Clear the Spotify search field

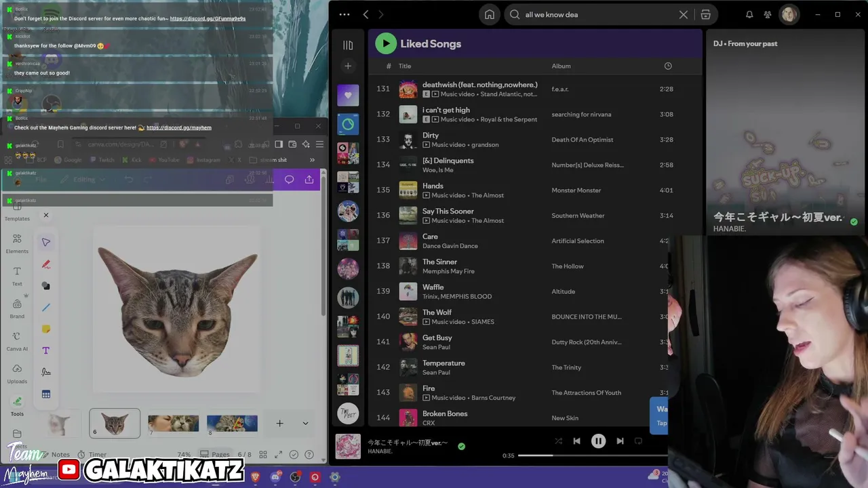[684, 14]
